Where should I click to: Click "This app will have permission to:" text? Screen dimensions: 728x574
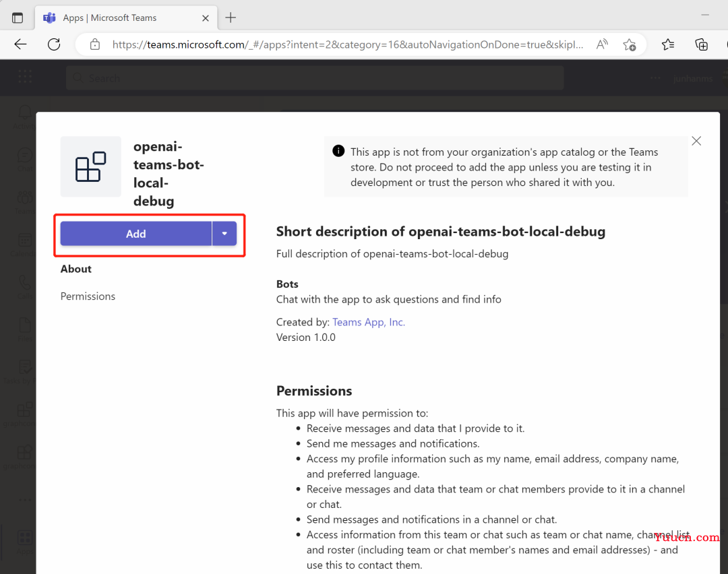pyautogui.click(x=352, y=413)
